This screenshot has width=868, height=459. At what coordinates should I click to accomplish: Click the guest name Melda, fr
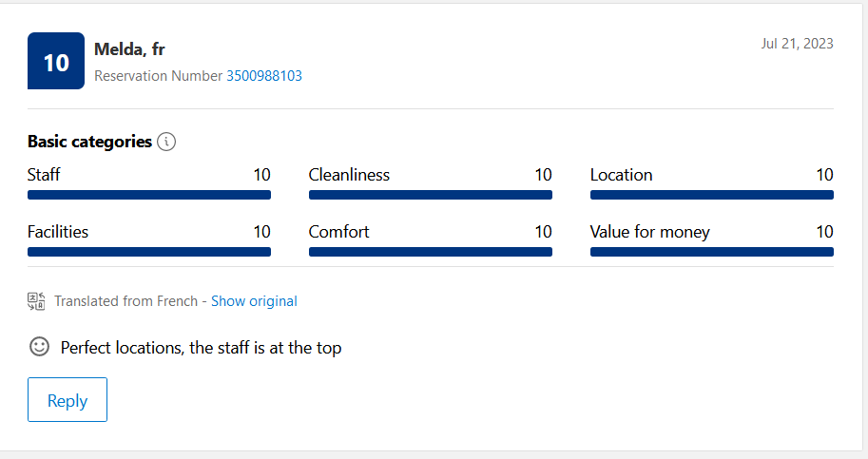[130, 49]
